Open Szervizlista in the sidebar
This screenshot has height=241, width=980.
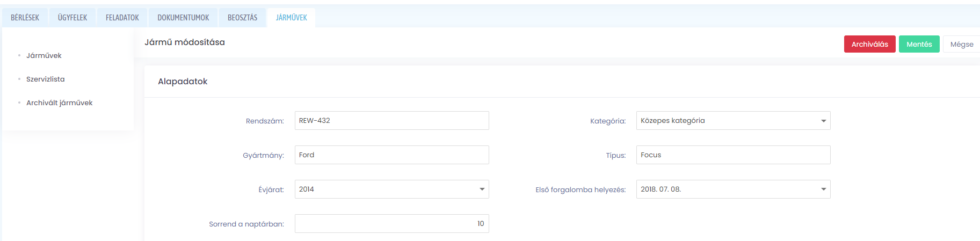46,79
